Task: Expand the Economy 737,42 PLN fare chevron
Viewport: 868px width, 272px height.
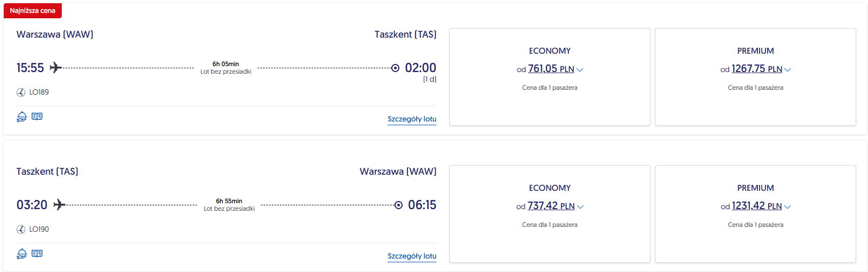Action: click(580, 207)
